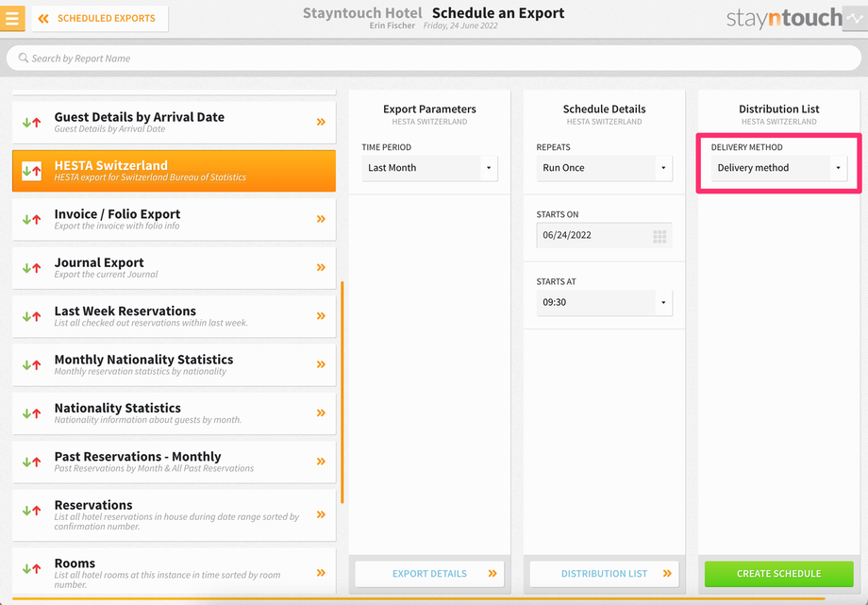
Task: Click the double chevron on Distribution List button
Action: point(667,574)
